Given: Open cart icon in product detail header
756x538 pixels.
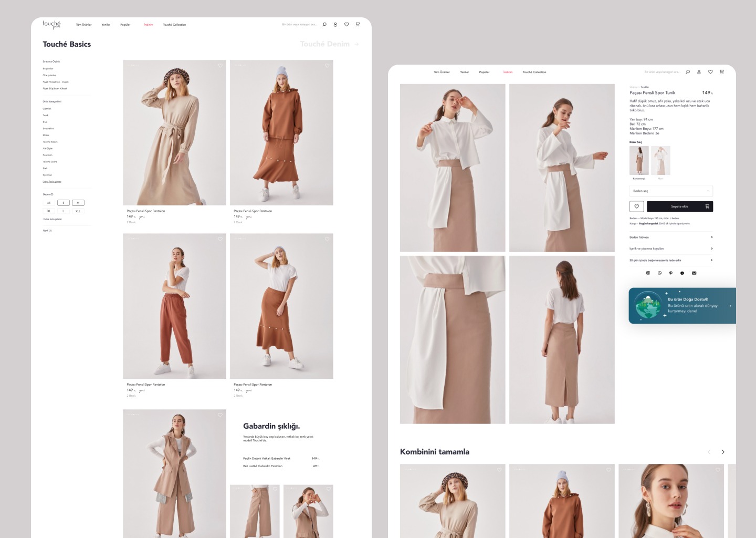Looking at the screenshot, I should [722, 72].
